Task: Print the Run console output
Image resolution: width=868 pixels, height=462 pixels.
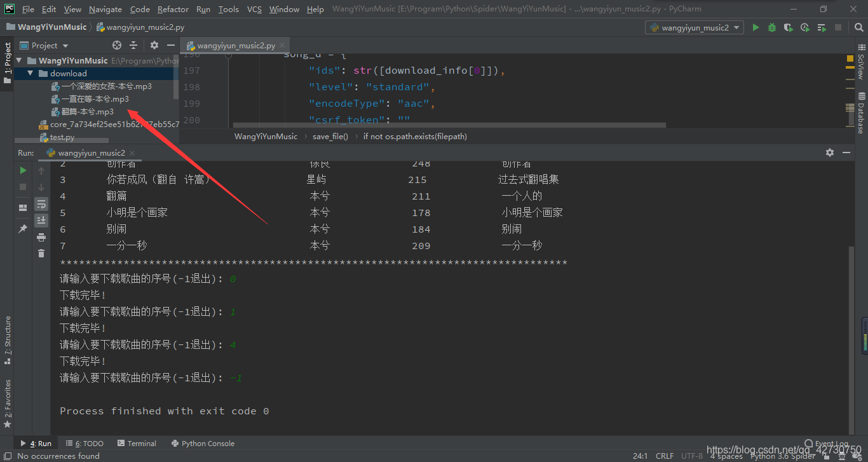Action: (x=41, y=237)
